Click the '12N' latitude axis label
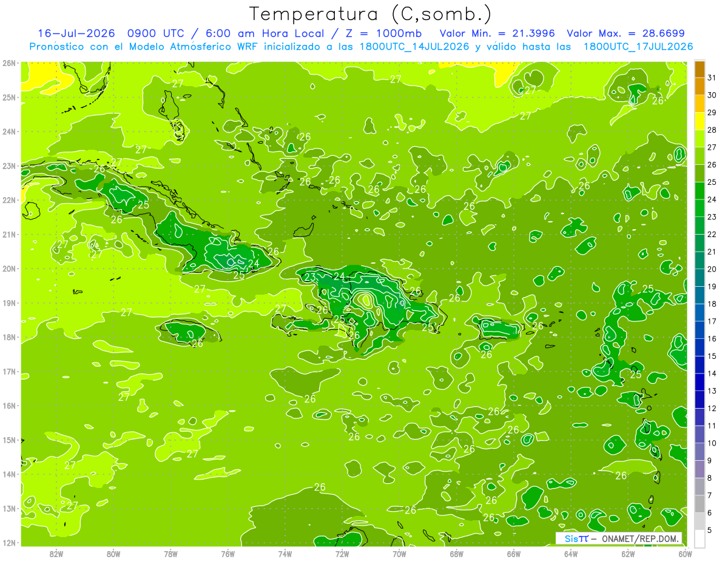Image resolution: width=728 pixels, height=562 pixels. click(x=9, y=543)
